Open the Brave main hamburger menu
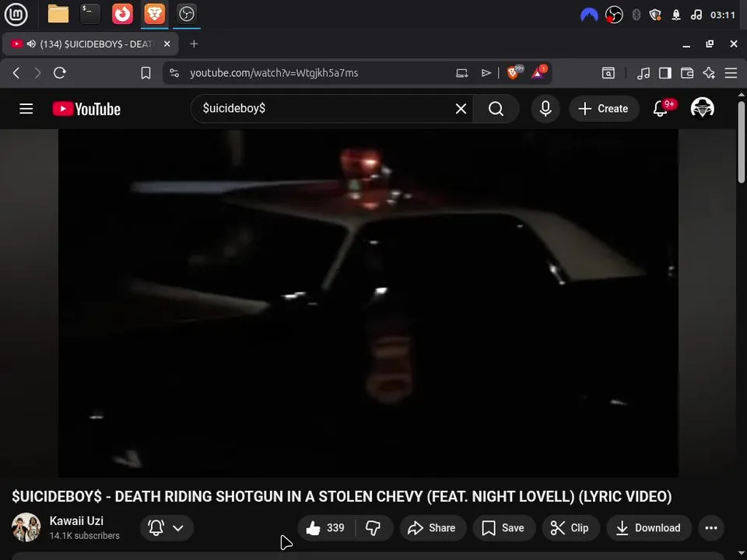The height and width of the screenshot is (560, 747). point(731,73)
